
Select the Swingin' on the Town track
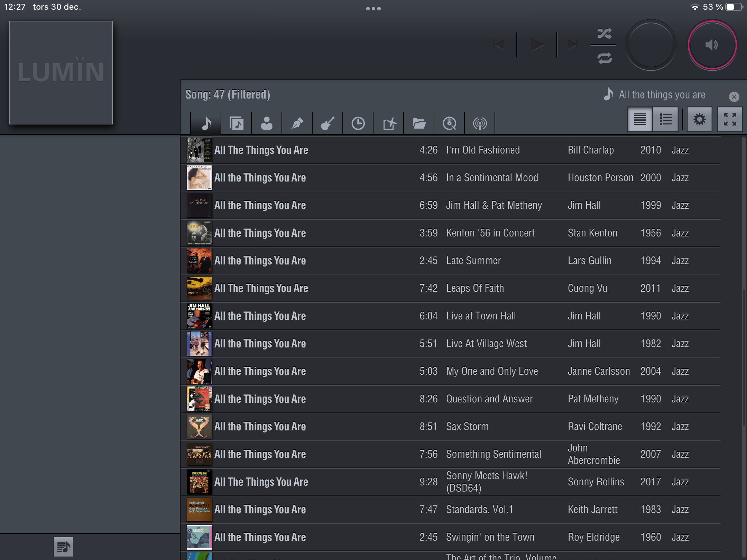pyautogui.click(x=451, y=537)
